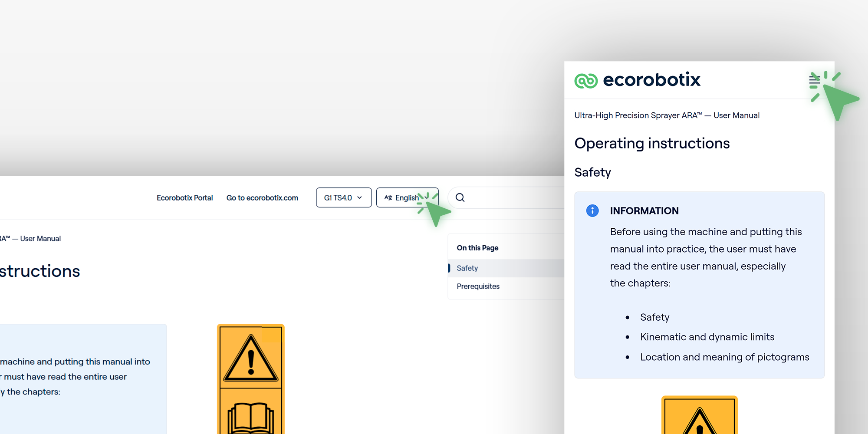Click Go to ecorobotix.com
868x434 pixels.
click(262, 197)
